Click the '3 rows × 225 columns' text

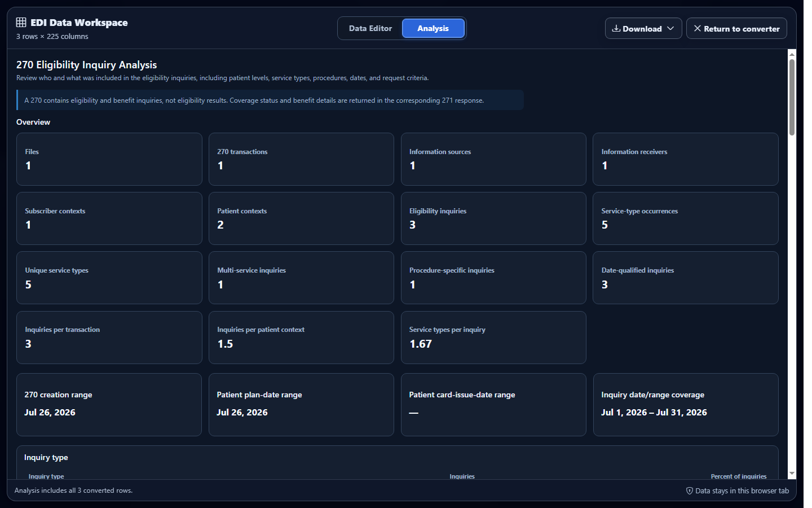[x=52, y=36]
